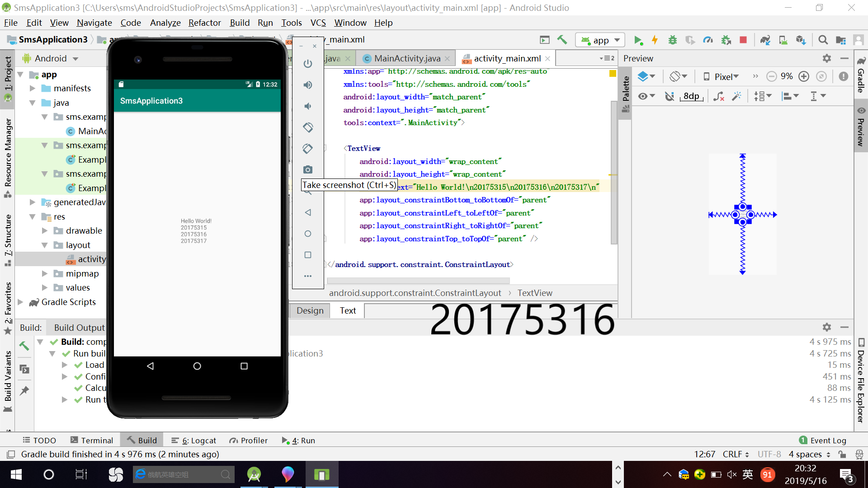
Task: Toggle pin tab in Build panel
Action: [x=24, y=391]
